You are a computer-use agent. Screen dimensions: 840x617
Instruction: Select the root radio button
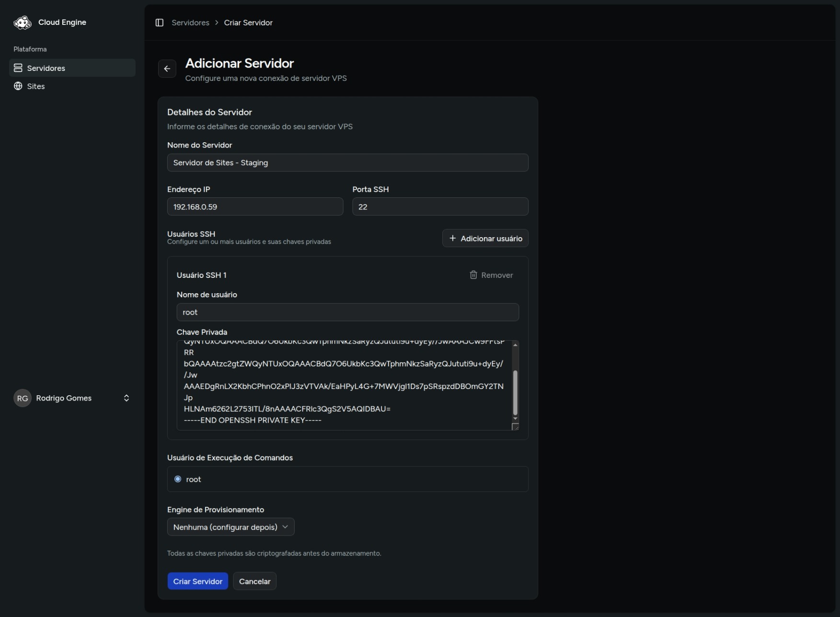coord(178,479)
